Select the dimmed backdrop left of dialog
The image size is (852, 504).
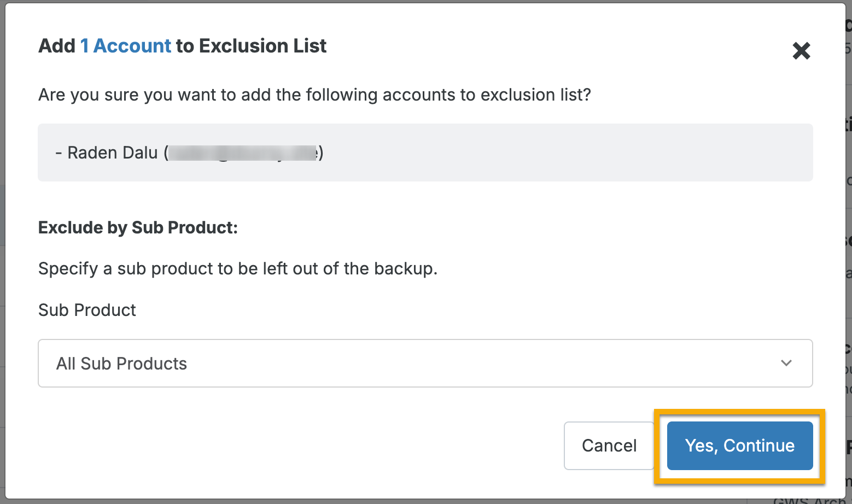pyautogui.click(x=2, y=251)
